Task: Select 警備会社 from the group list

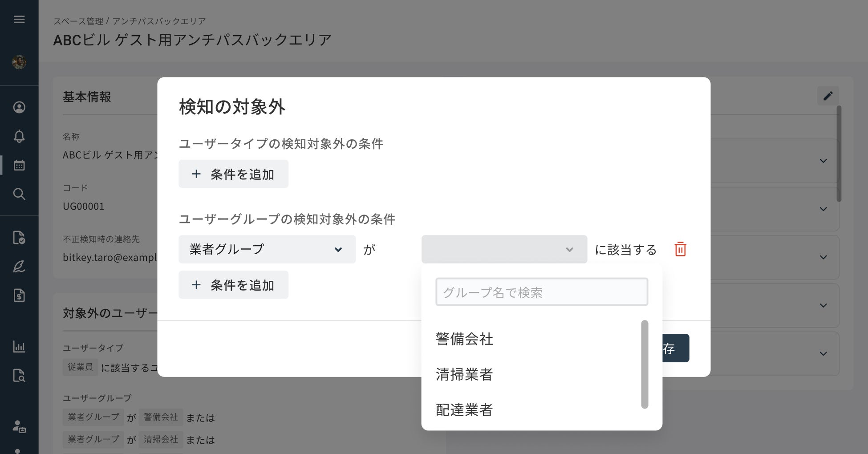Action: click(x=464, y=339)
